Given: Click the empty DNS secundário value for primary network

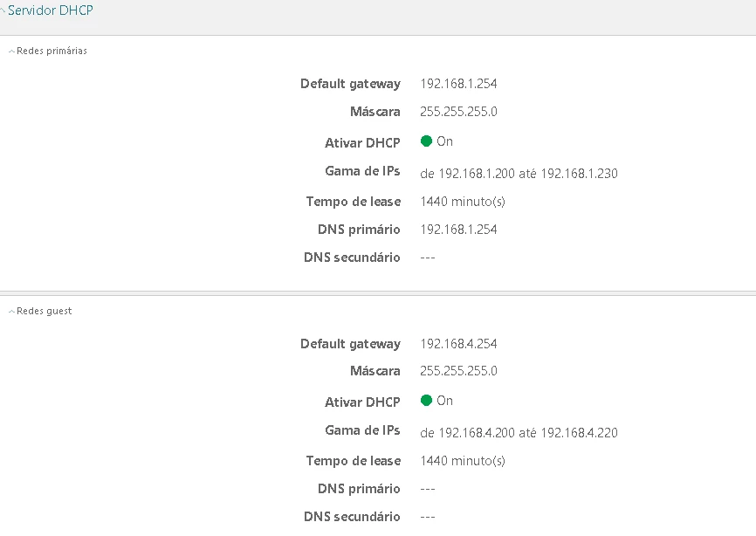Looking at the screenshot, I should (x=428, y=258).
